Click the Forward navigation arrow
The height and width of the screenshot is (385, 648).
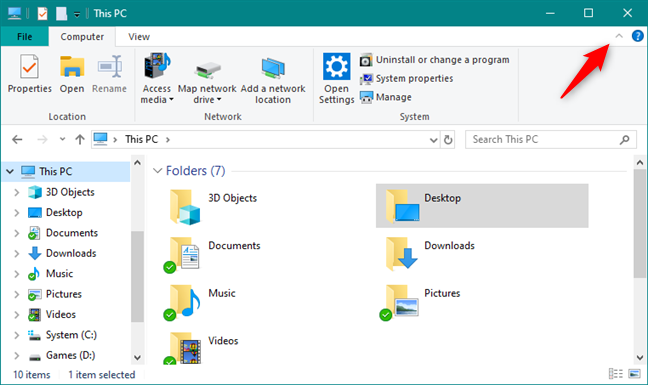[42, 140]
